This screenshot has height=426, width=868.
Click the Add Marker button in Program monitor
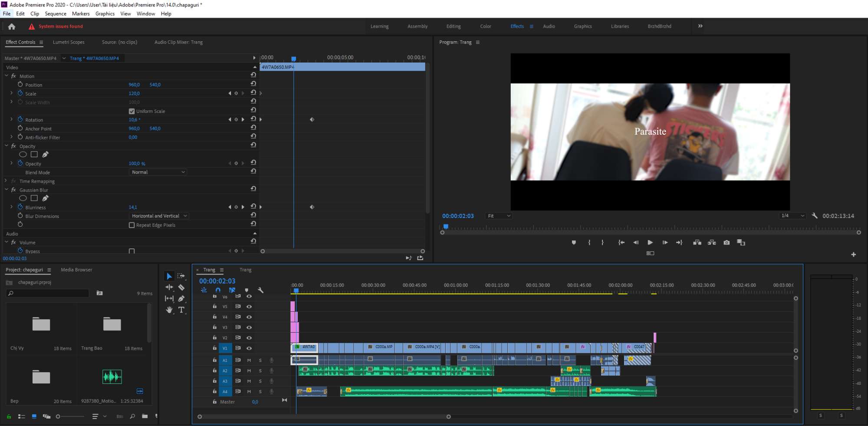tap(574, 243)
